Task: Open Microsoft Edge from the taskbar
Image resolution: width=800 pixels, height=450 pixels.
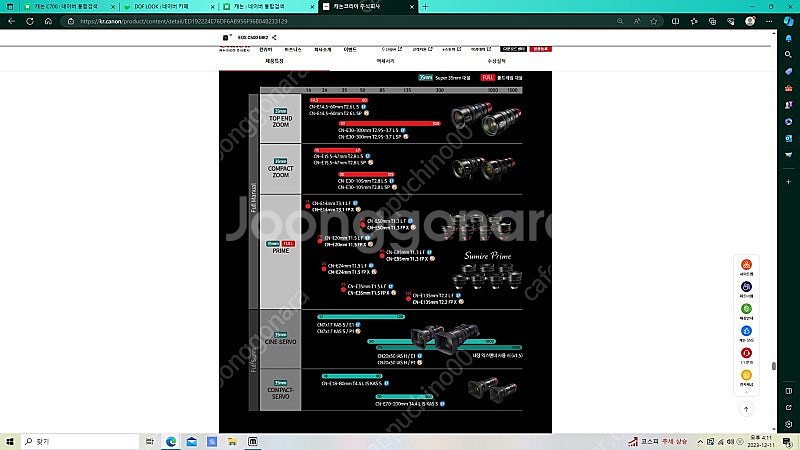Action: (170, 441)
